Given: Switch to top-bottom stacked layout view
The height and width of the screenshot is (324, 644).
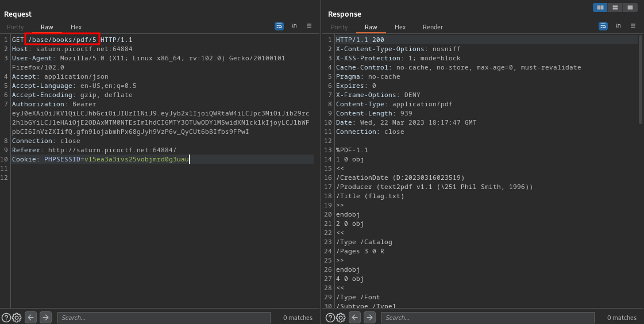Looking at the screenshot, I should pyautogui.click(x=615, y=7).
